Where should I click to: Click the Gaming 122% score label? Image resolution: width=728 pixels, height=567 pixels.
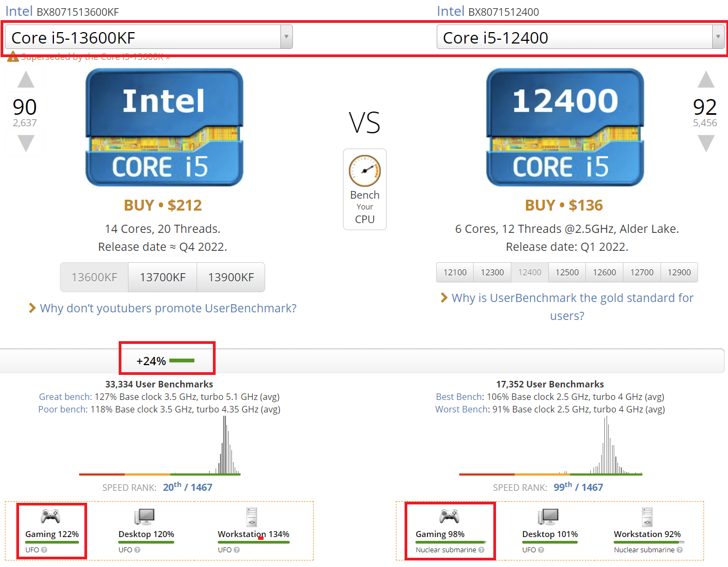point(52,534)
